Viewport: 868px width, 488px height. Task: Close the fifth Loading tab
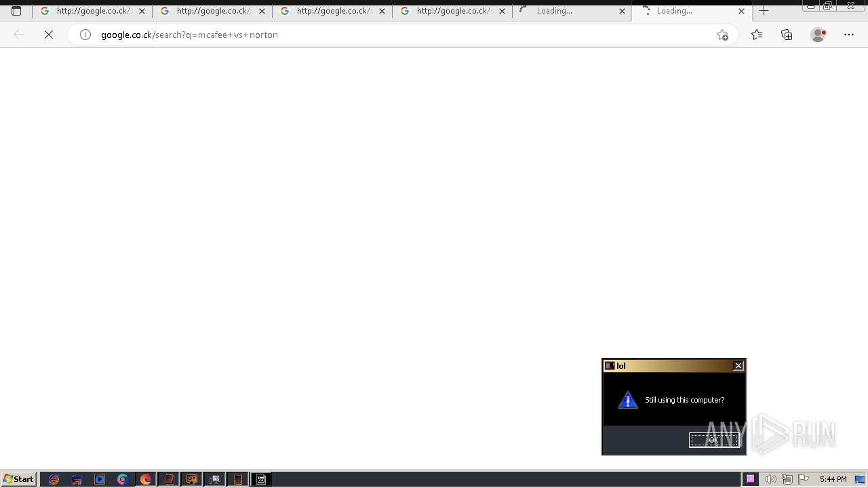[x=622, y=11]
